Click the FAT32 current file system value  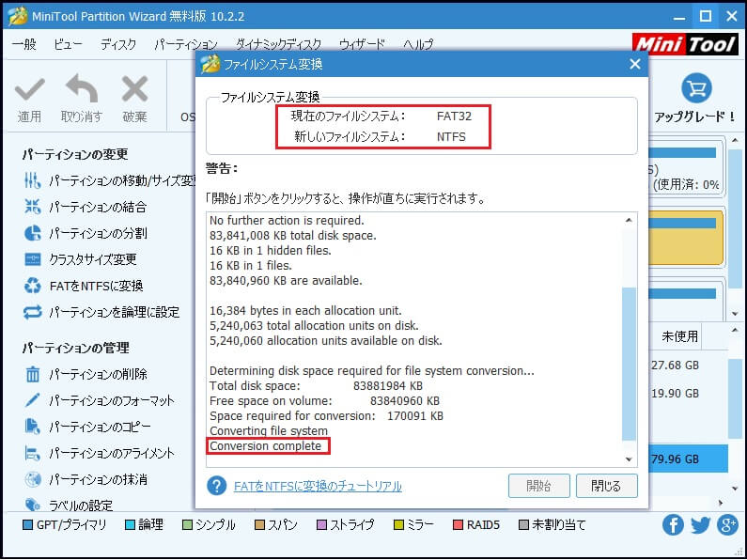coord(454,117)
